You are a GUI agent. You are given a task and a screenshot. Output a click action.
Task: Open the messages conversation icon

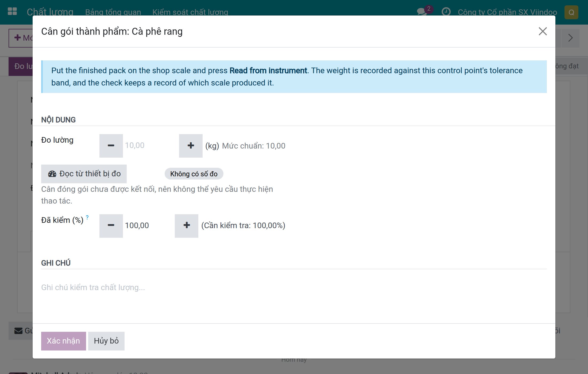(x=422, y=12)
